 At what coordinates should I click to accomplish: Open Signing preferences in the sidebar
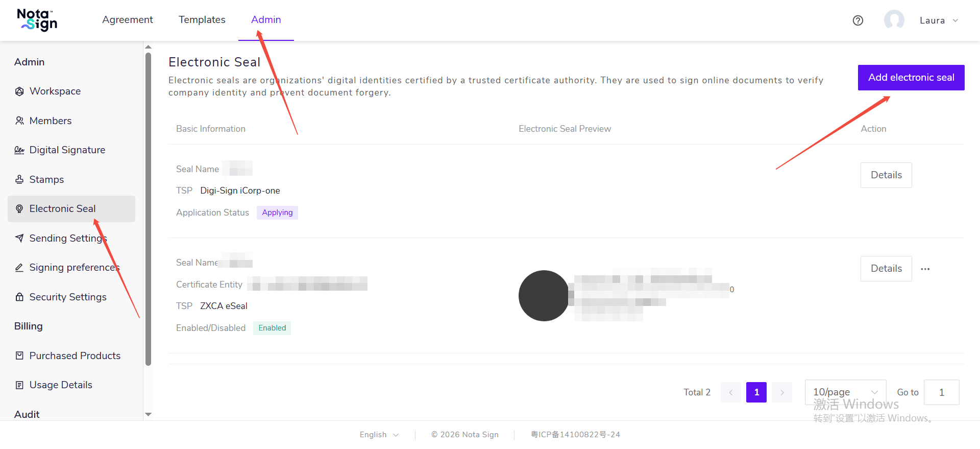(x=71, y=268)
